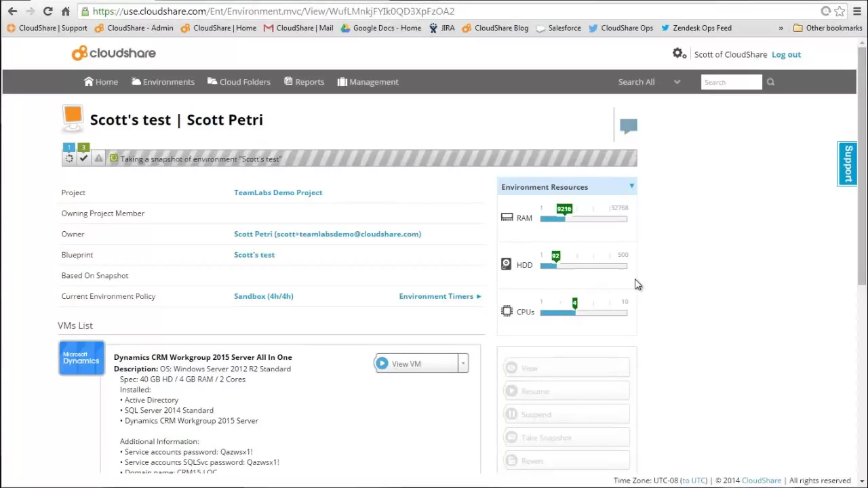
Task: Open the owner Scott Petri link
Action: pyautogui.click(x=328, y=234)
